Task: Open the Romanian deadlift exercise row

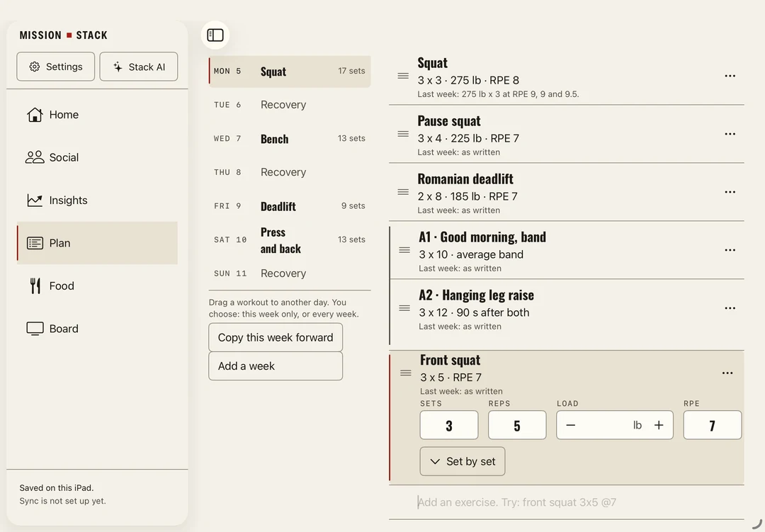Action: [x=567, y=193]
